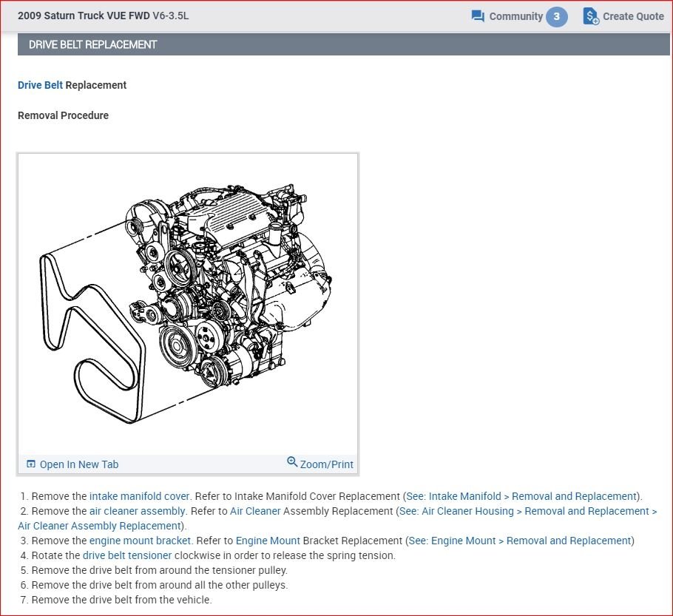Open the Community link
Screen dimensions: 673x616
516,16
